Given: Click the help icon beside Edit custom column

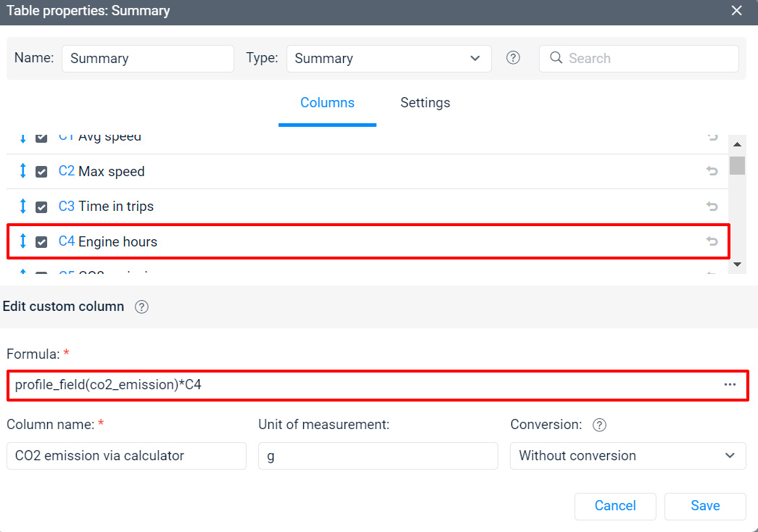Looking at the screenshot, I should coord(142,307).
